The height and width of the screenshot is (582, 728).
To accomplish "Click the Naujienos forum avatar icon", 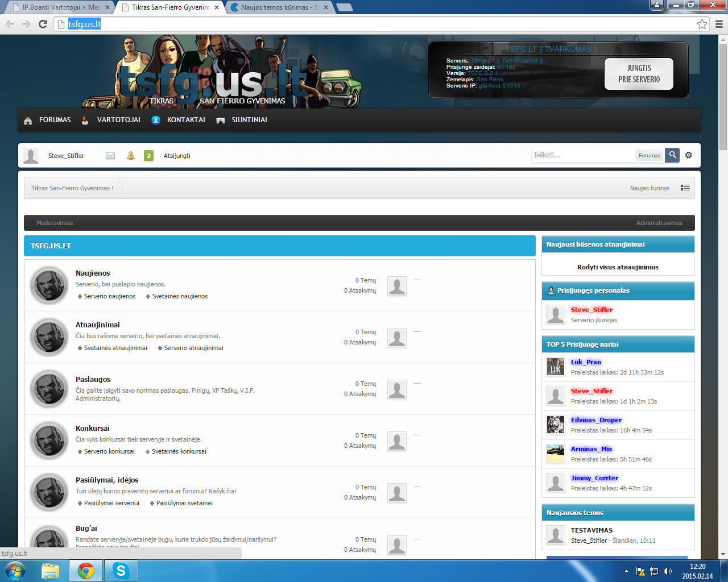I will click(49, 285).
